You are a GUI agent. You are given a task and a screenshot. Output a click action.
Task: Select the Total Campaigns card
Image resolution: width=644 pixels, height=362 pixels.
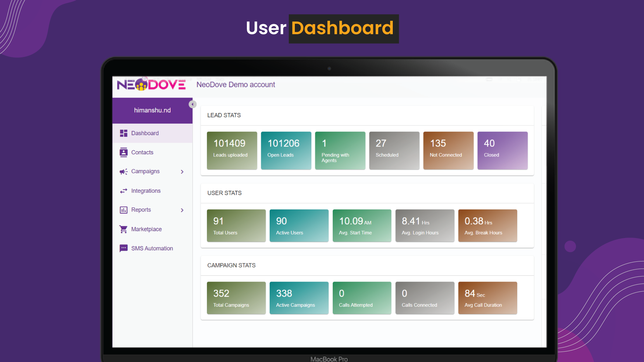(x=236, y=298)
